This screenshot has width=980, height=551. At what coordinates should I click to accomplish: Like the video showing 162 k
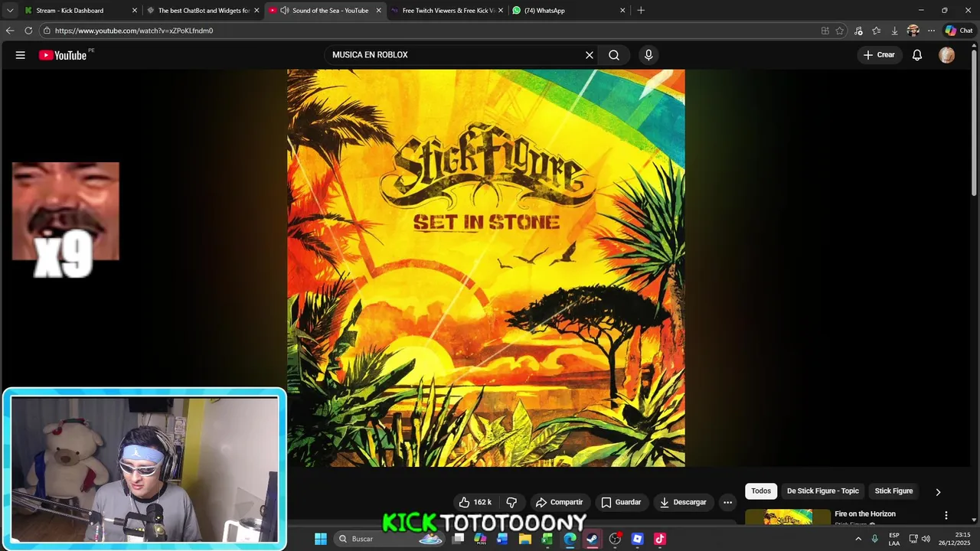(475, 502)
